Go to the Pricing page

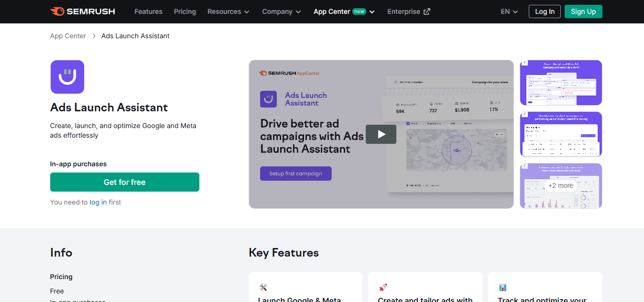185,11
